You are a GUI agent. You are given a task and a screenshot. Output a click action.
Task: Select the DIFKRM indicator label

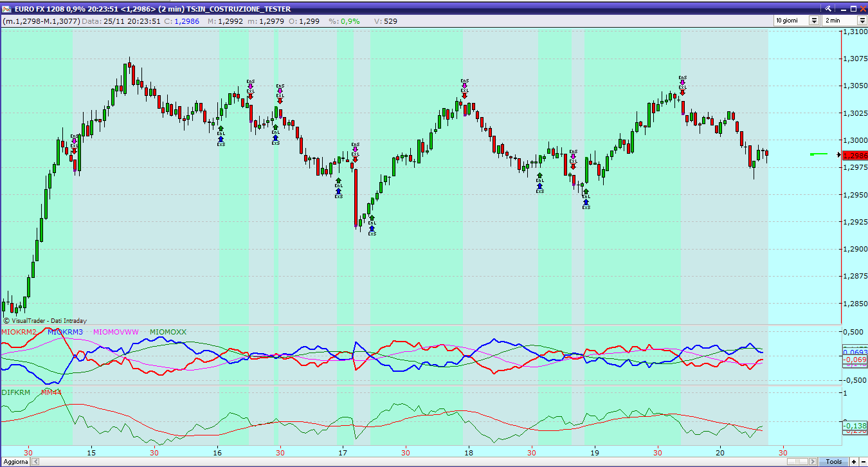point(16,392)
